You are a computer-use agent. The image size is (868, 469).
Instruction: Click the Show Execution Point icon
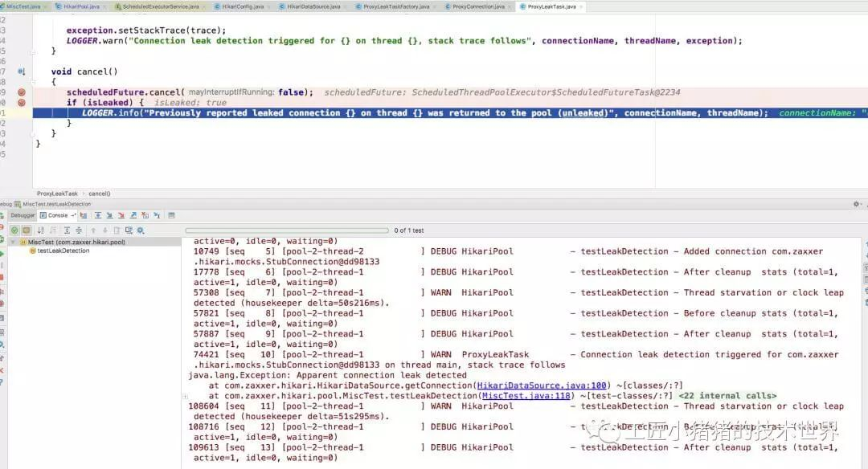tap(84, 215)
